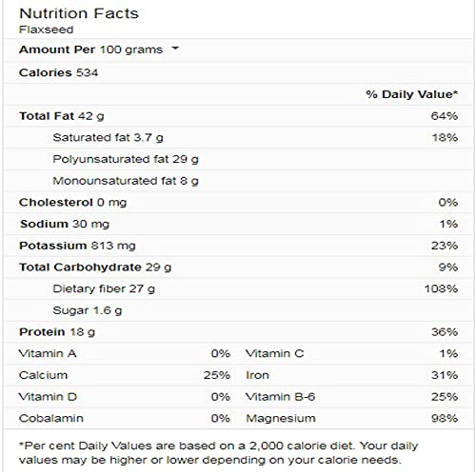Click the Vitamin B-6 label
This screenshot has height=476, width=476.
click(281, 397)
